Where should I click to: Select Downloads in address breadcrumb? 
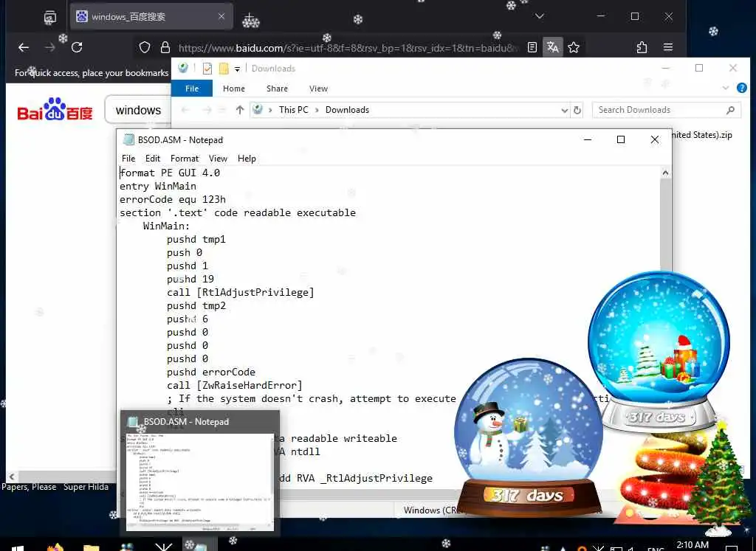pyautogui.click(x=347, y=110)
